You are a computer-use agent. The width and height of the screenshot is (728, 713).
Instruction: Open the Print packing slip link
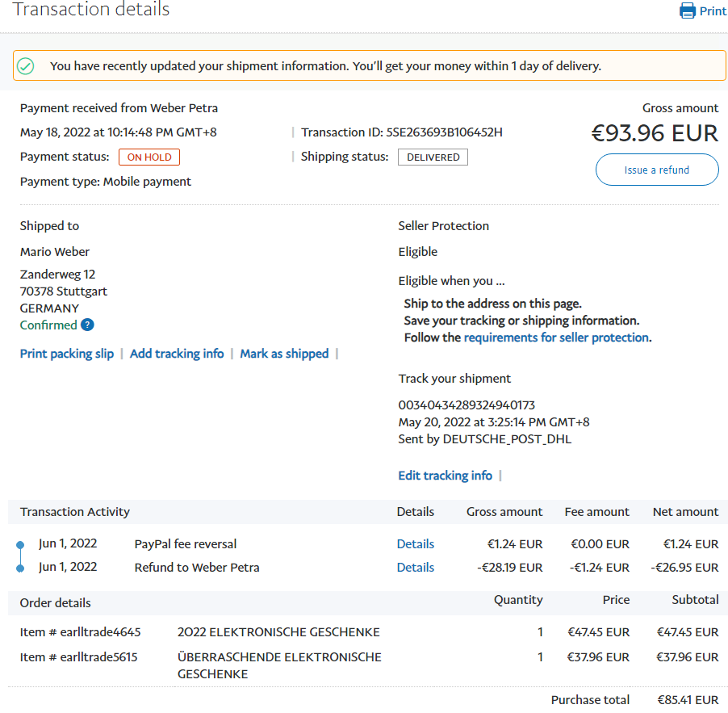(x=67, y=354)
